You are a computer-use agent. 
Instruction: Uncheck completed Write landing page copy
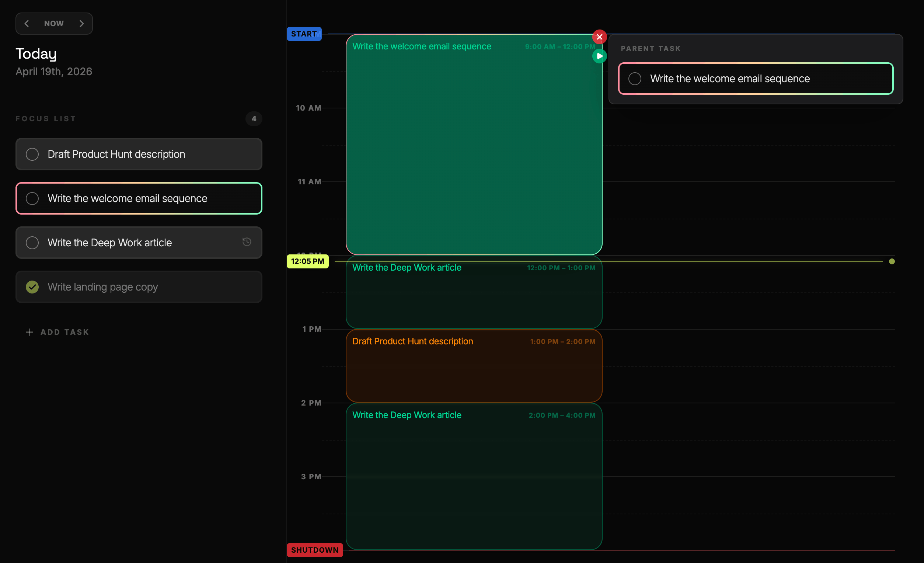[32, 287]
